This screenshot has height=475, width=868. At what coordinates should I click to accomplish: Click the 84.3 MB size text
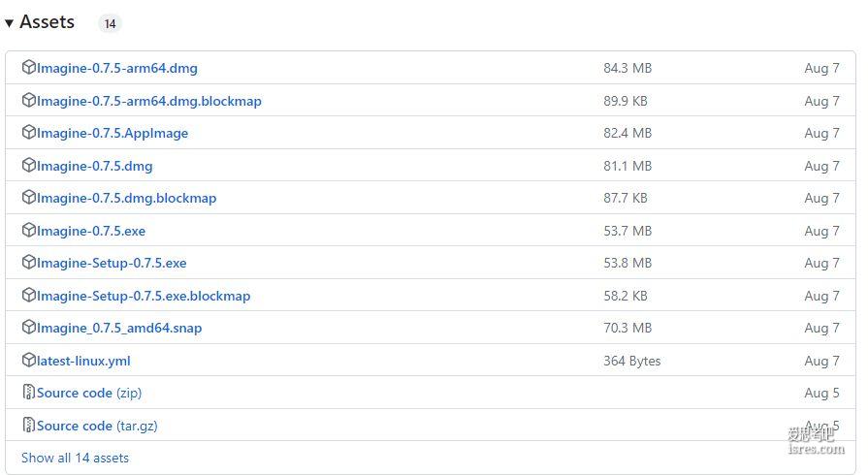click(x=627, y=68)
